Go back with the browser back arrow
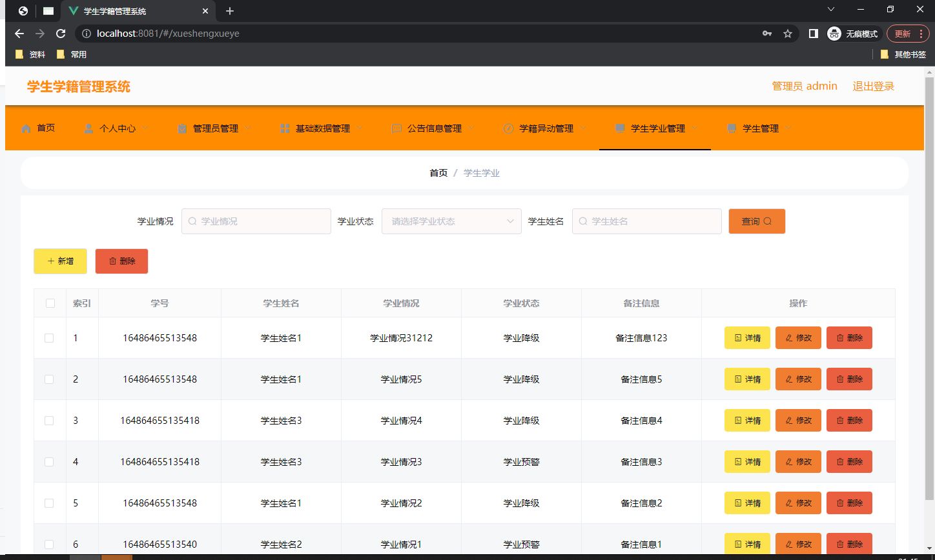 (x=19, y=34)
